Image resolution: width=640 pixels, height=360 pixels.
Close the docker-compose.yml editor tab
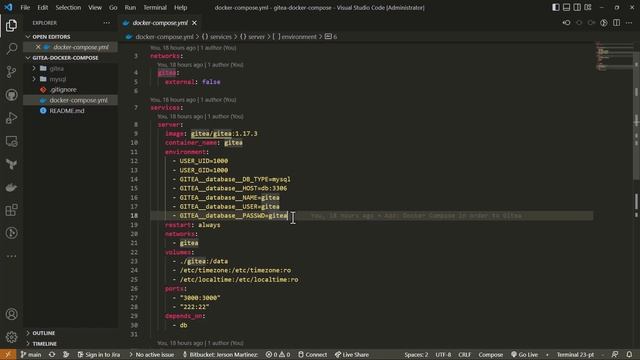coord(194,23)
